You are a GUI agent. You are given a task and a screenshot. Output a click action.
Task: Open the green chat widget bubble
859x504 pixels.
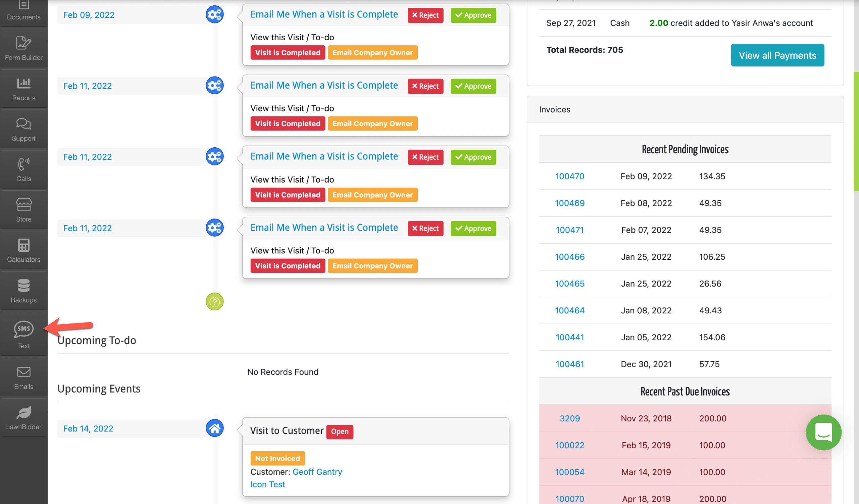pyautogui.click(x=823, y=432)
